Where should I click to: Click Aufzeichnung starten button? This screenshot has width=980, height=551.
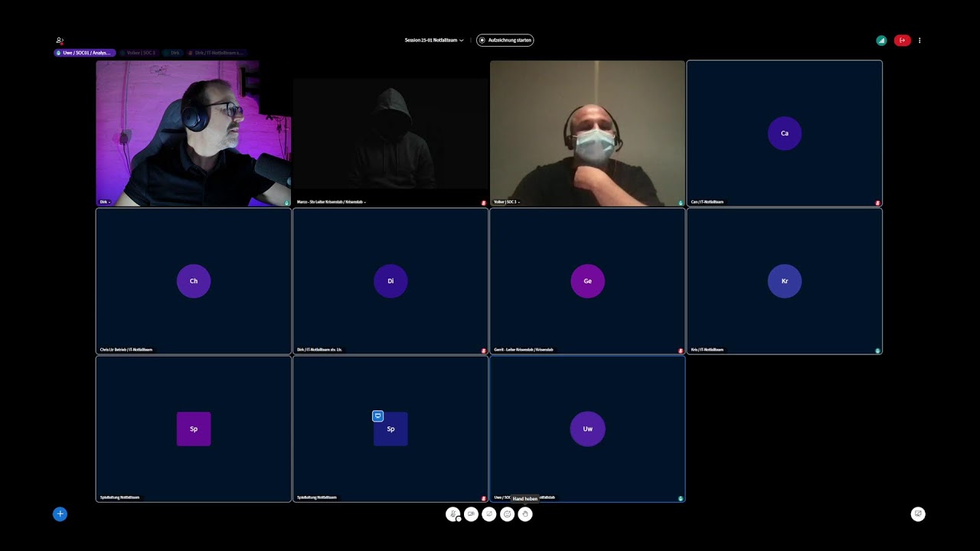pos(505,41)
